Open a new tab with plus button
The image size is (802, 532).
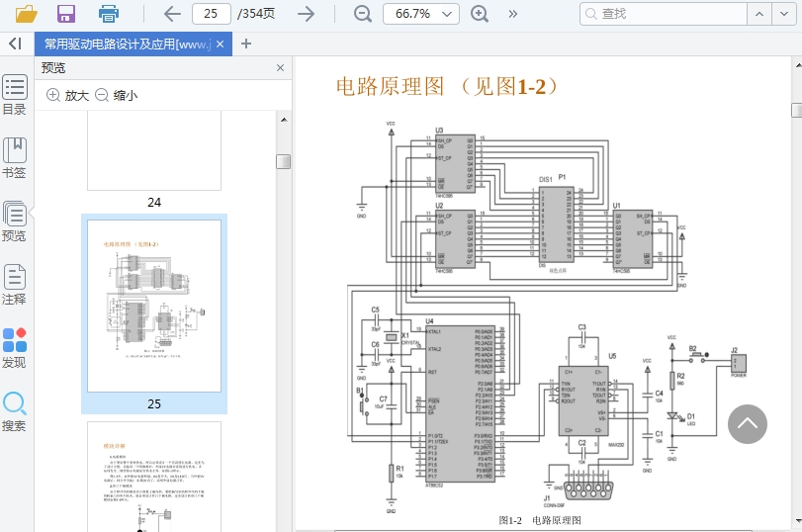coord(246,44)
